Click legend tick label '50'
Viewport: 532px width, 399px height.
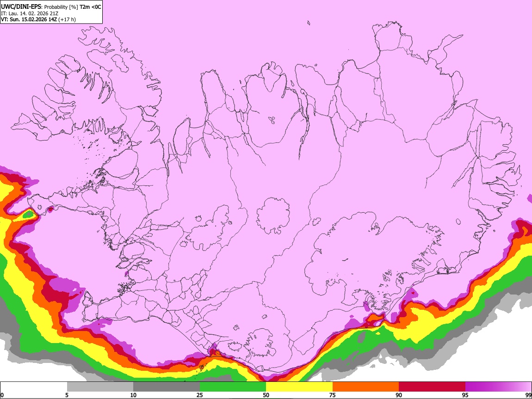click(x=266, y=395)
